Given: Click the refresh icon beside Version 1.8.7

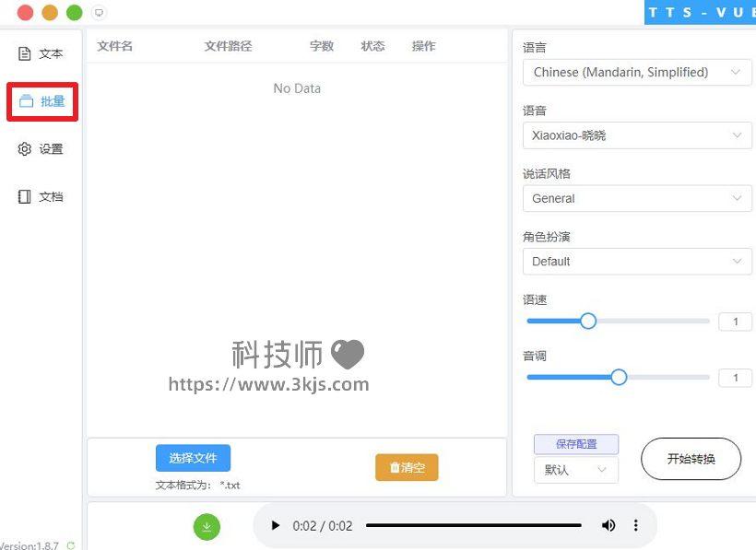Looking at the screenshot, I should click(71, 545).
